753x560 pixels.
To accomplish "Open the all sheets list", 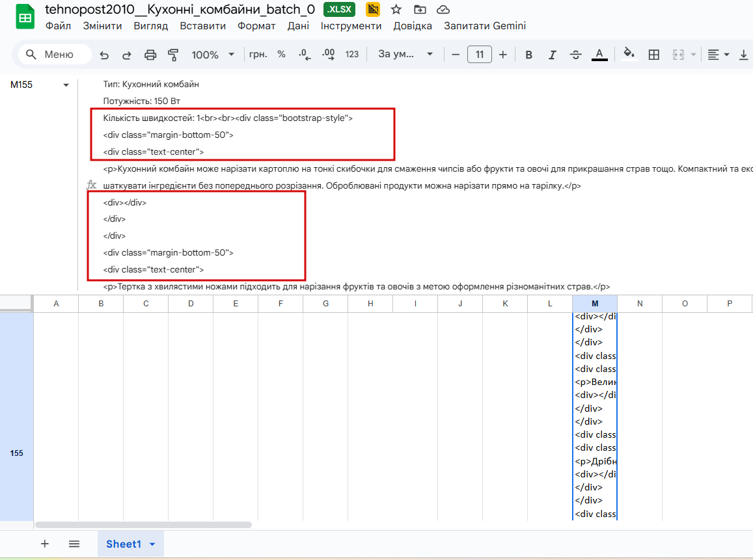I will click(x=74, y=544).
